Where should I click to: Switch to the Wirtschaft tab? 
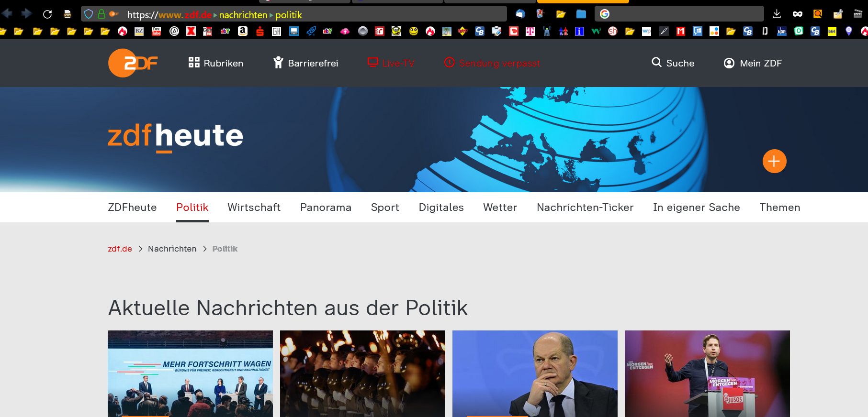coord(254,208)
